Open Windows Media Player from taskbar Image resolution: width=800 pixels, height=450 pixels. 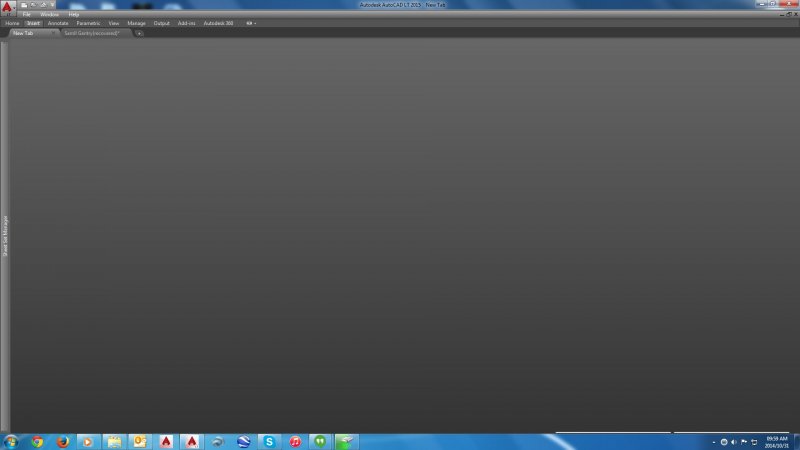(88, 442)
